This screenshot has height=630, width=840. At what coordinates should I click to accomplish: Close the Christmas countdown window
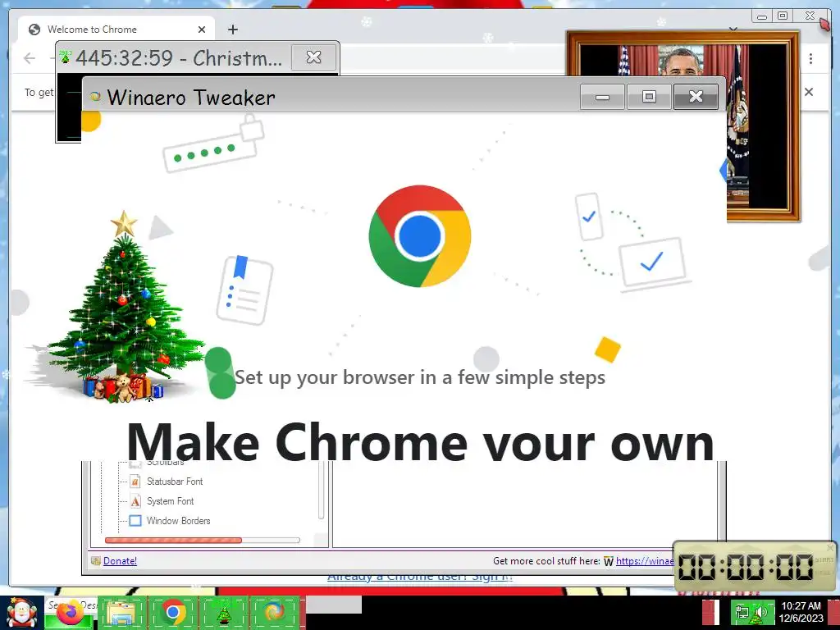[313, 57]
